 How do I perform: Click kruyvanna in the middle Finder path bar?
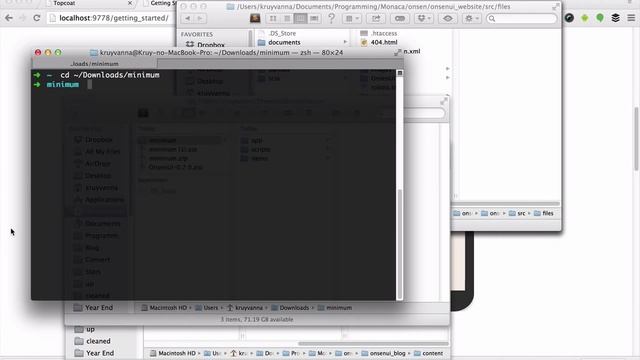pyautogui.click(x=245, y=308)
